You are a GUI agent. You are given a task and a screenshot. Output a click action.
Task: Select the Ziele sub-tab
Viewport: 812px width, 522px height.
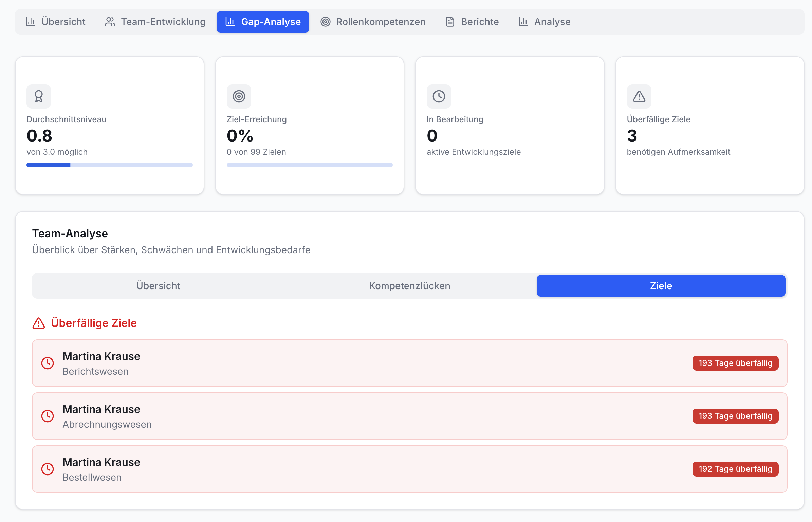pyautogui.click(x=661, y=286)
